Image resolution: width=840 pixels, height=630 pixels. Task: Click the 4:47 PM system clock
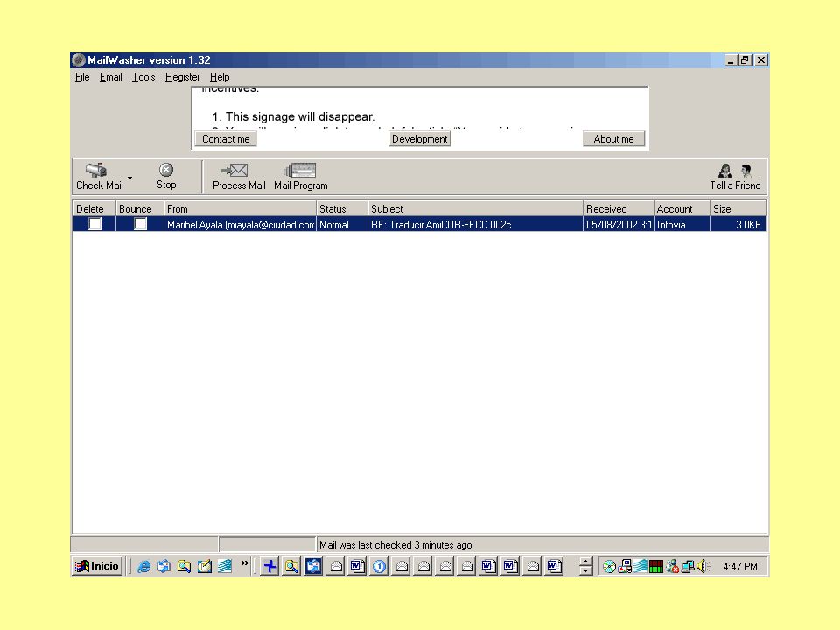coord(740,567)
